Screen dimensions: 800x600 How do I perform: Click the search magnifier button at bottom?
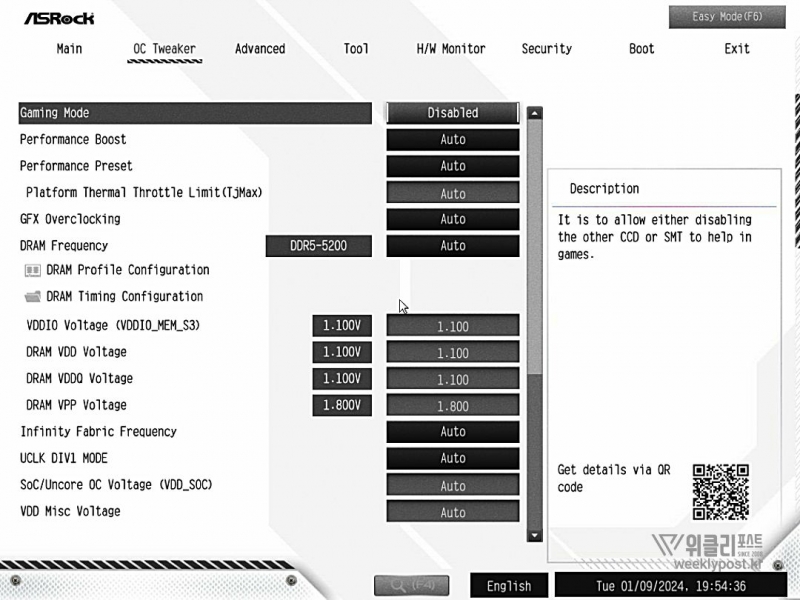point(411,586)
